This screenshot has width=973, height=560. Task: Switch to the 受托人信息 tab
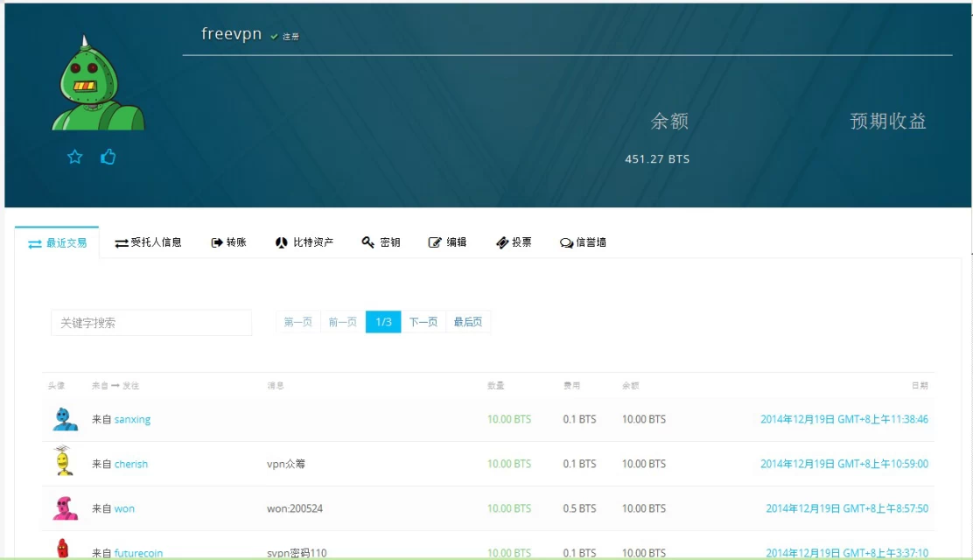click(148, 242)
